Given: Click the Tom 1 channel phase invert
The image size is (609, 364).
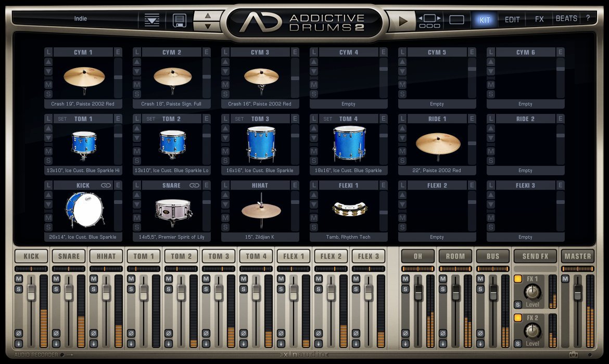Looking at the screenshot, I should tap(131, 333).
